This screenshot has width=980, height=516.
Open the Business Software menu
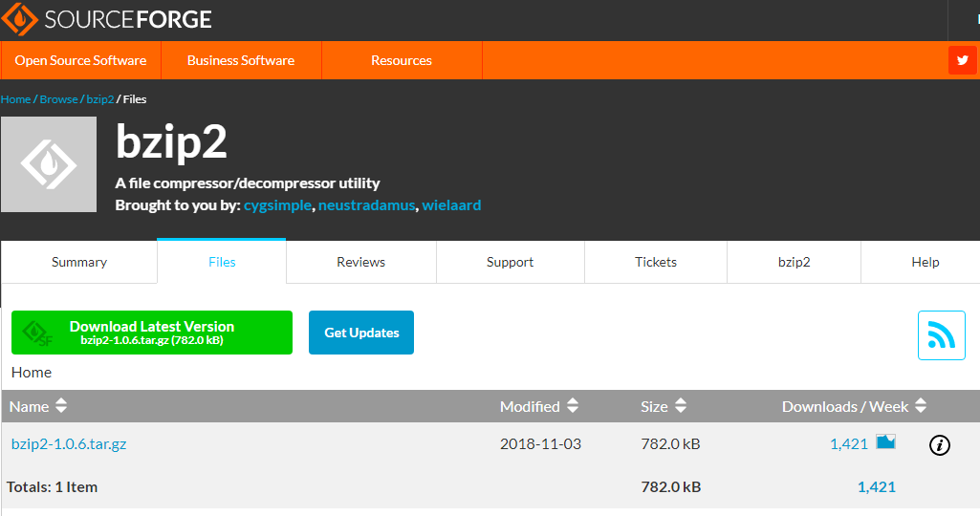[x=241, y=60]
